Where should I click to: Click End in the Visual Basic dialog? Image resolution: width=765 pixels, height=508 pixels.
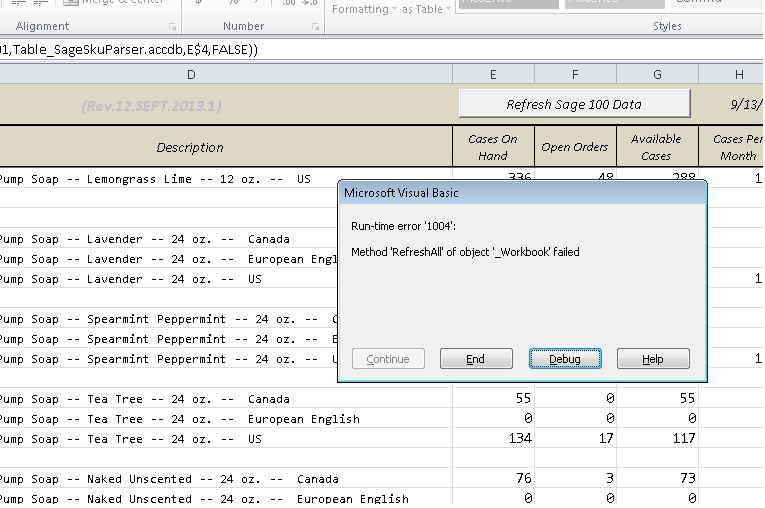(476, 359)
